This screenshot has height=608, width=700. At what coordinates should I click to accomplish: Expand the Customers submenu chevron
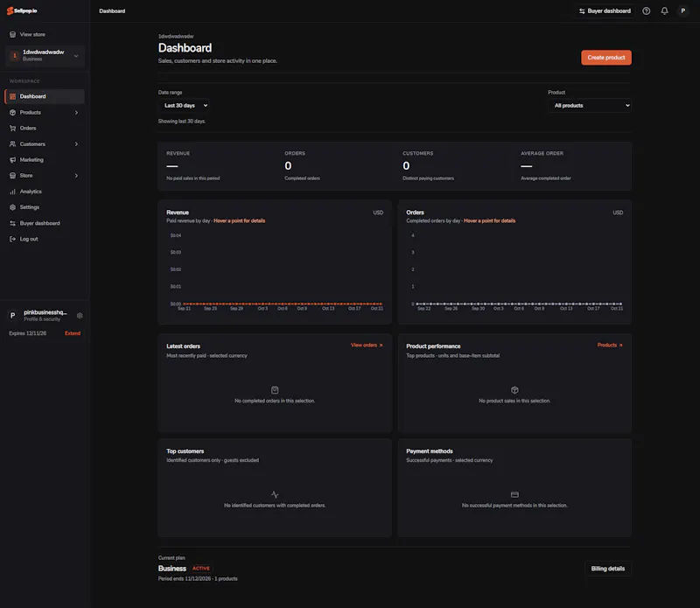[x=76, y=144]
